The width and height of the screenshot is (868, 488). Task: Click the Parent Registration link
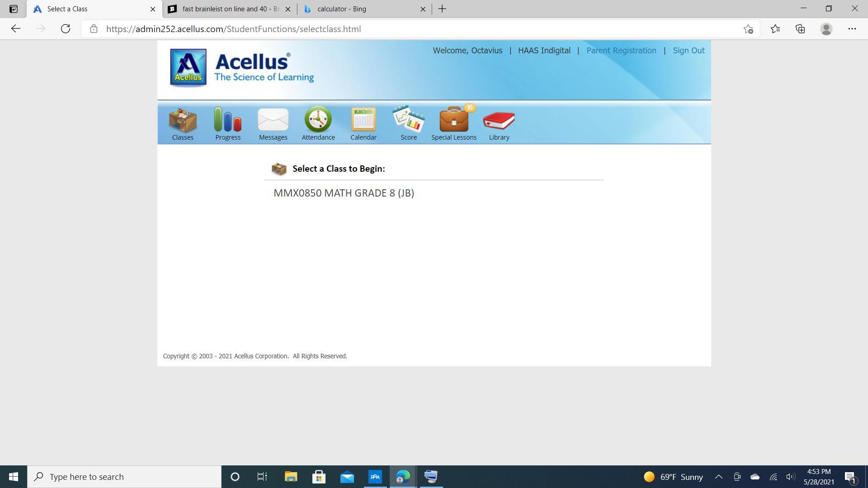click(x=621, y=51)
